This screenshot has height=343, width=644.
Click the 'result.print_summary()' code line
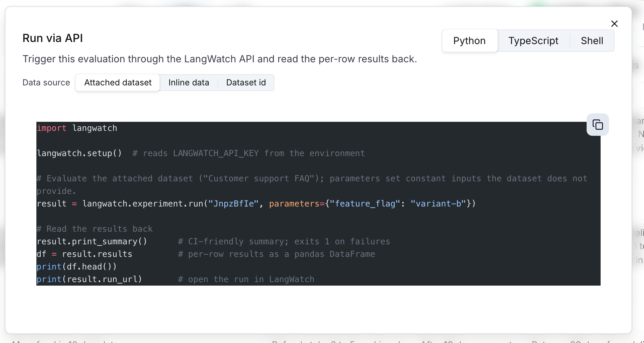92,241
